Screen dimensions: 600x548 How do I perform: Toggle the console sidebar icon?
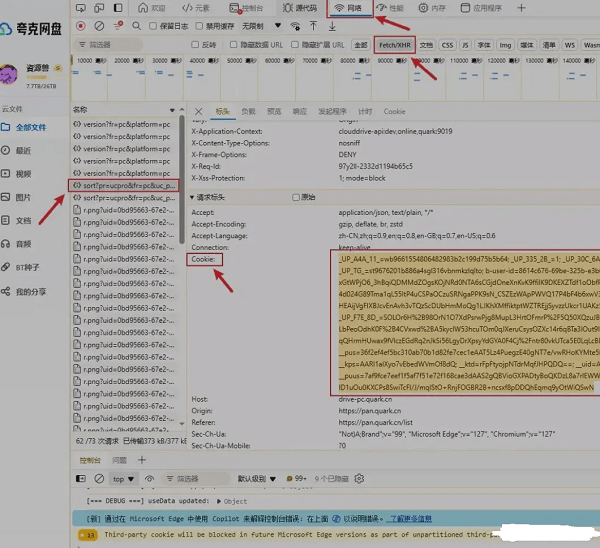81,478
